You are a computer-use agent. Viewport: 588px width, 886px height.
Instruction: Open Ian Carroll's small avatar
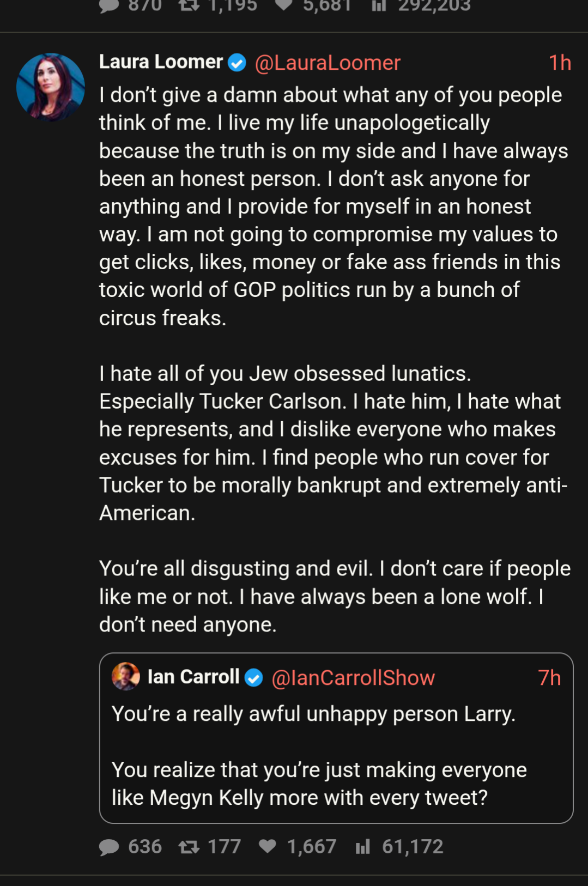pos(125,677)
